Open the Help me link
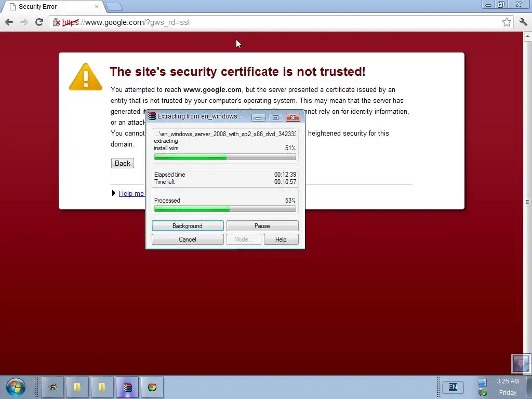The height and width of the screenshot is (399, 532). [x=131, y=193]
